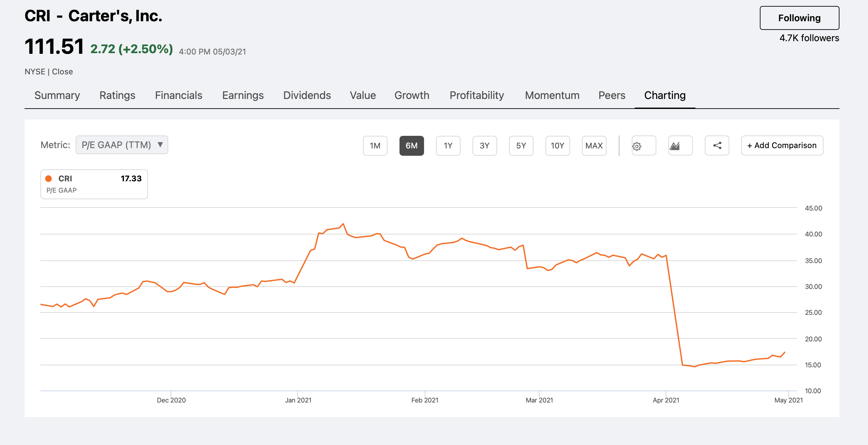Select the 1Y time range
This screenshot has height=445, width=868.
click(x=448, y=146)
